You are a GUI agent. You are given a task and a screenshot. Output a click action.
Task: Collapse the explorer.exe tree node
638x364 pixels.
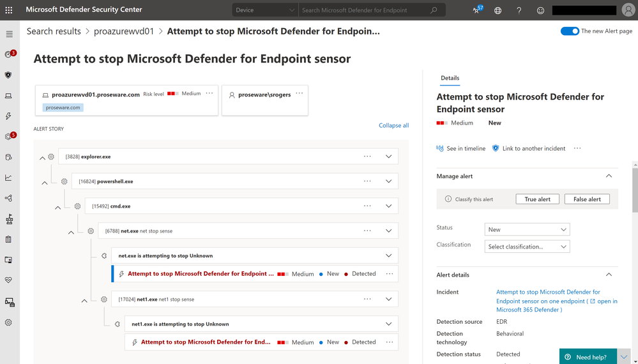point(42,158)
